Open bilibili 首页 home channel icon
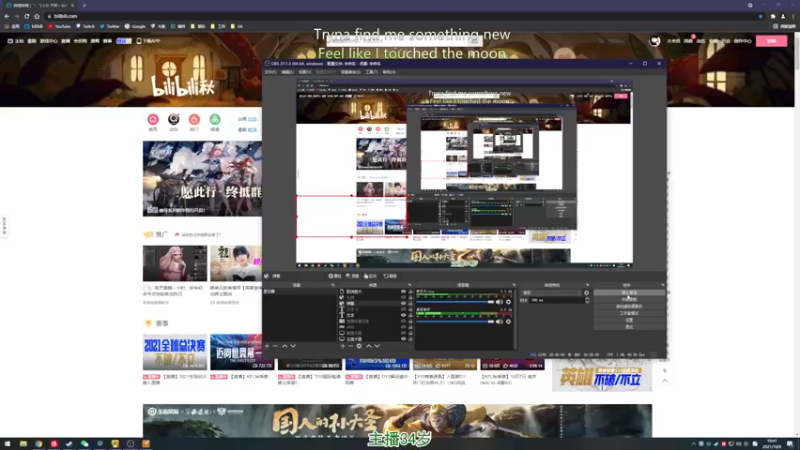 tap(153, 119)
